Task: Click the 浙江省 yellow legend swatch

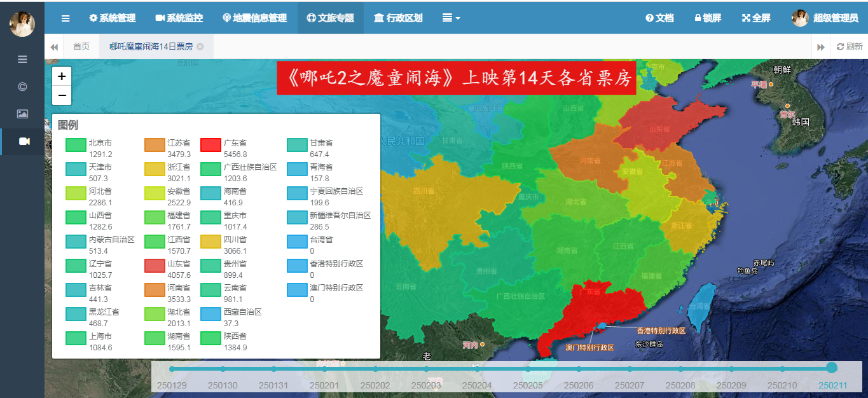Action: click(155, 169)
